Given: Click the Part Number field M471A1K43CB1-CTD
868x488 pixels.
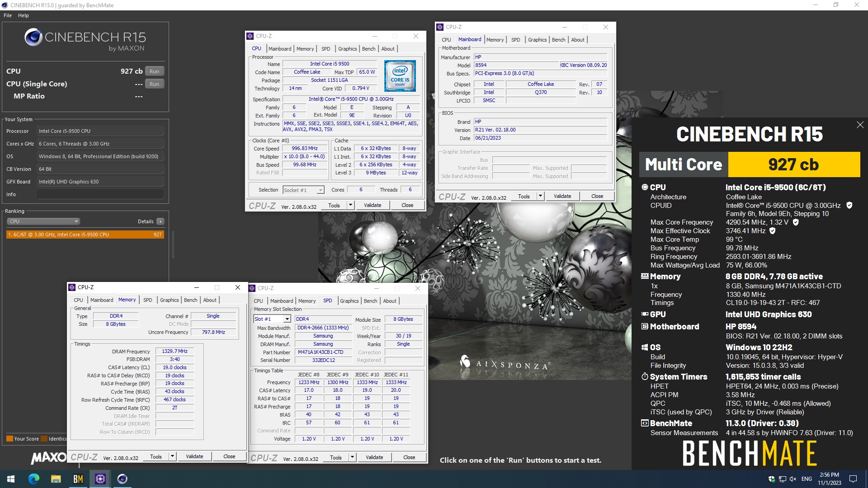Looking at the screenshot, I should point(323,352).
